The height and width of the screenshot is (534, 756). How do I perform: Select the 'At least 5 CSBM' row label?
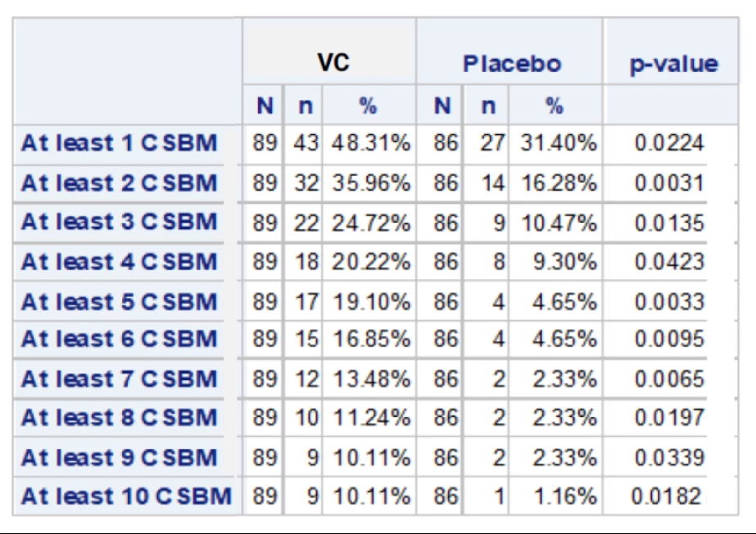pyautogui.click(x=120, y=301)
